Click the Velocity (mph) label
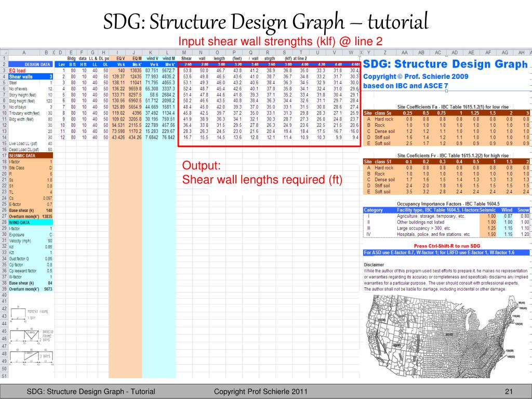532x399 pixels. pos(20,241)
